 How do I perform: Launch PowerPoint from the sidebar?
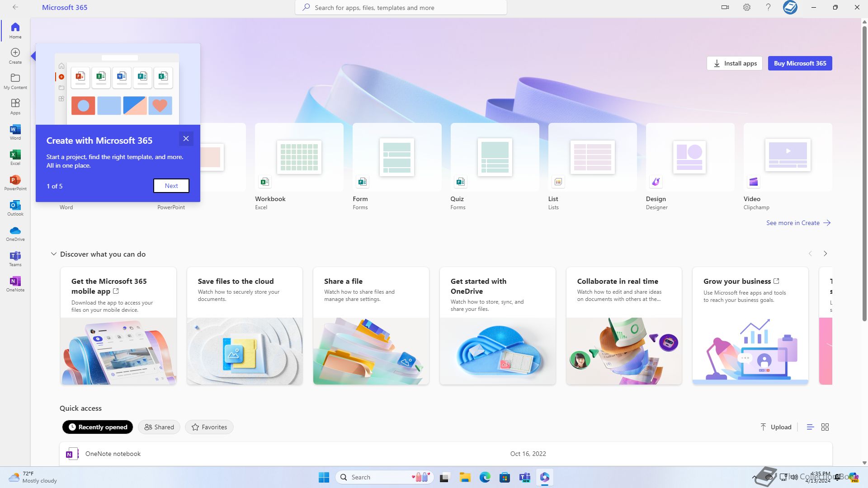[x=15, y=183]
